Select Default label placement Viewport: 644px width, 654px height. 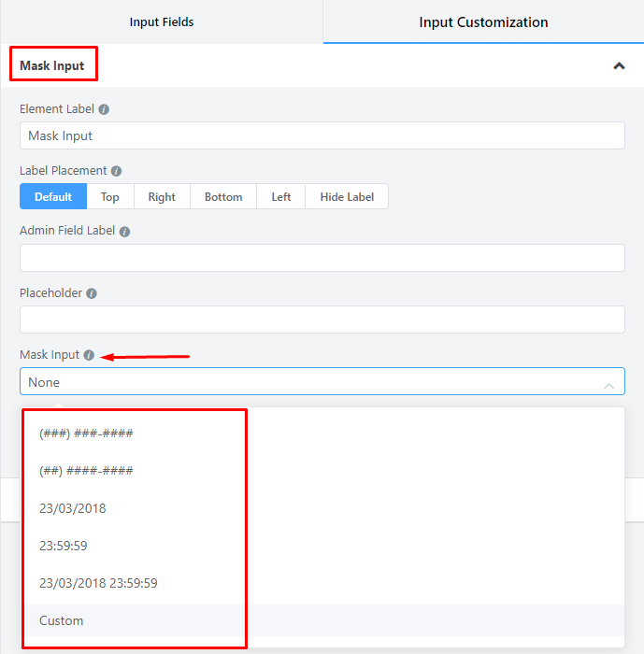pos(53,196)
